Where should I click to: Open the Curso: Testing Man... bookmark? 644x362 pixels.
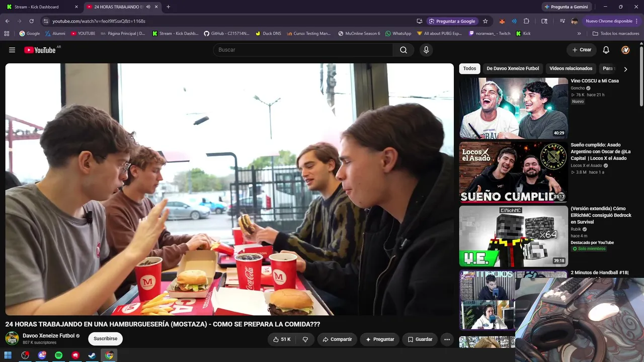click(x=308, y=34)
